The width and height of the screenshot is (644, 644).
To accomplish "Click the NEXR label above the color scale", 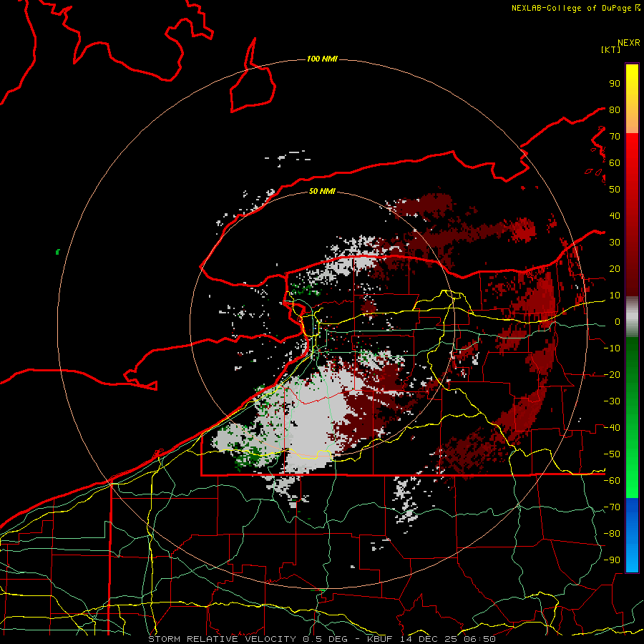I will tap(629, 43).
